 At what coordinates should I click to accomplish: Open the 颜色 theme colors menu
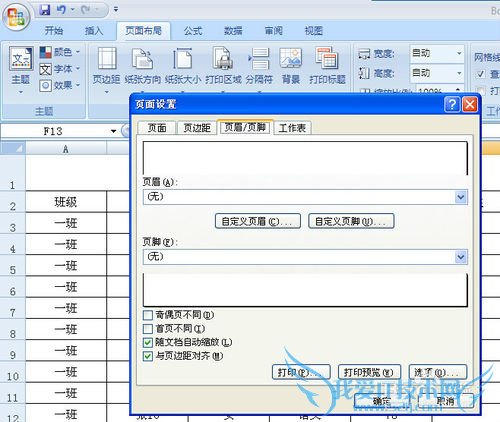(x=60, y=52)
